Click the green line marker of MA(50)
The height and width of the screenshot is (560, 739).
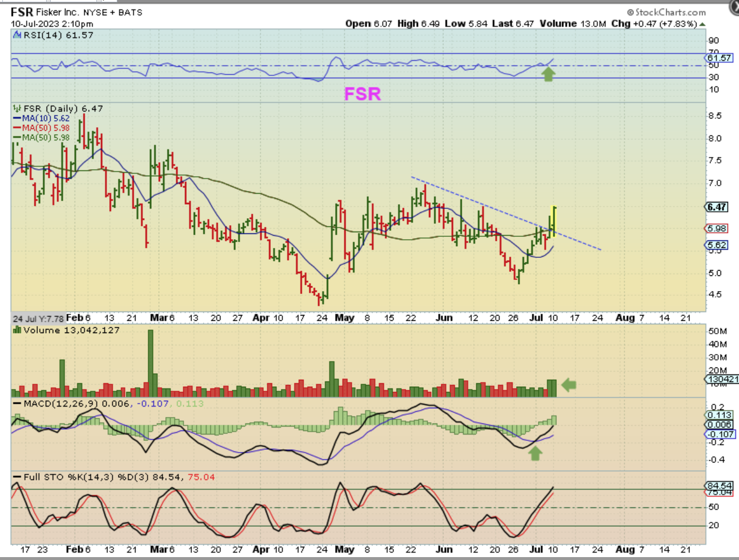(x=17, y=138)
